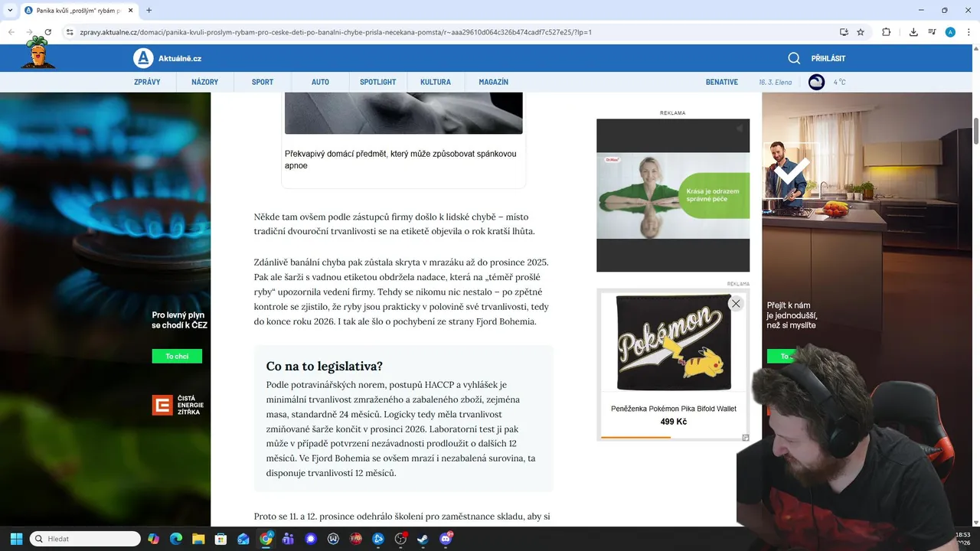Screen dimensions: 980x551
Task: Click the Co na to legislativa? heading
Action: [325, 366]
